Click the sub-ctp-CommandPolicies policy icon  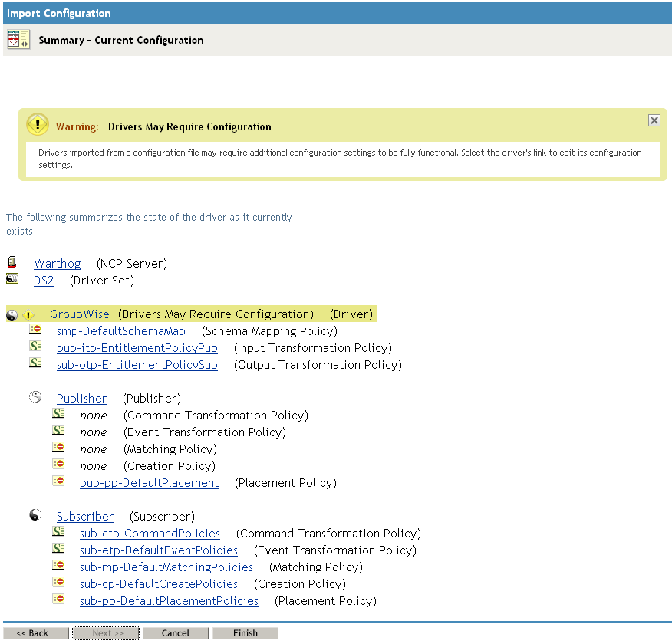(59, 531)
